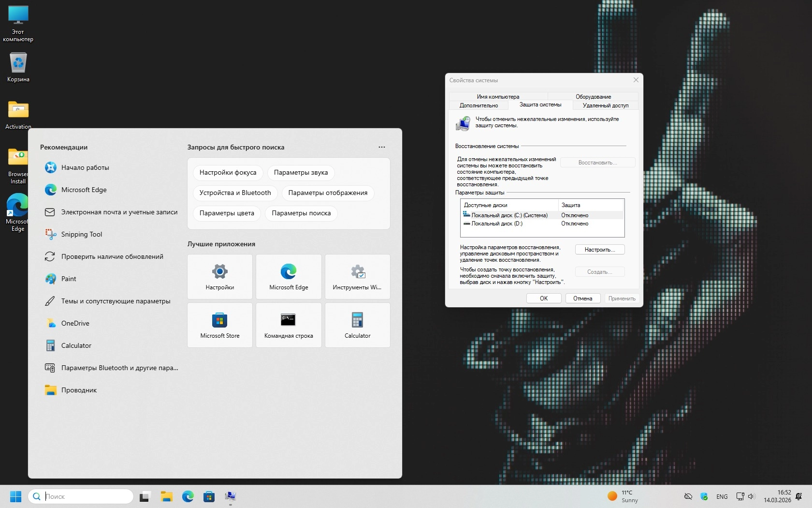Open OneDrive from recommendations
812x508 pixels.
click(75, 323)
